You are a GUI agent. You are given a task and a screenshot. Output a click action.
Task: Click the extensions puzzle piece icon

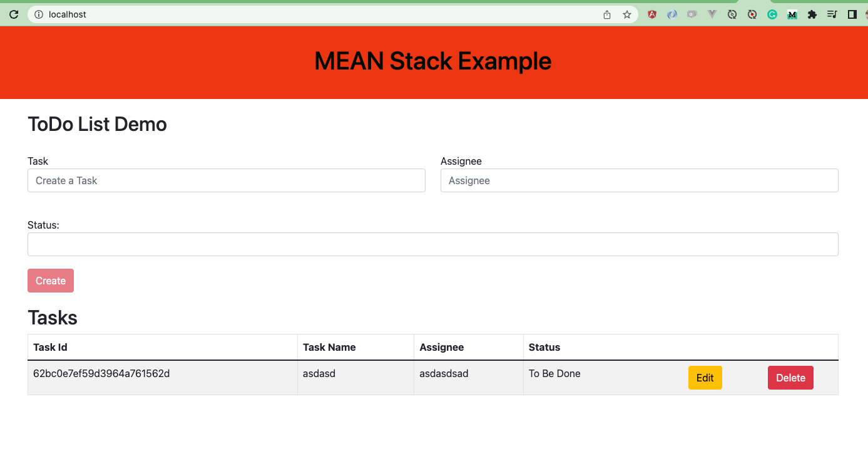[x=812, y=14]
